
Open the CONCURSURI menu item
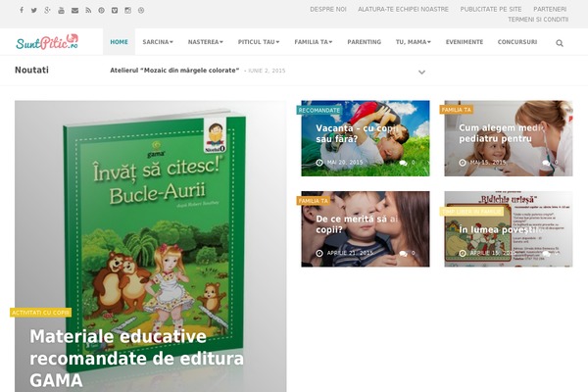point(517,42)
